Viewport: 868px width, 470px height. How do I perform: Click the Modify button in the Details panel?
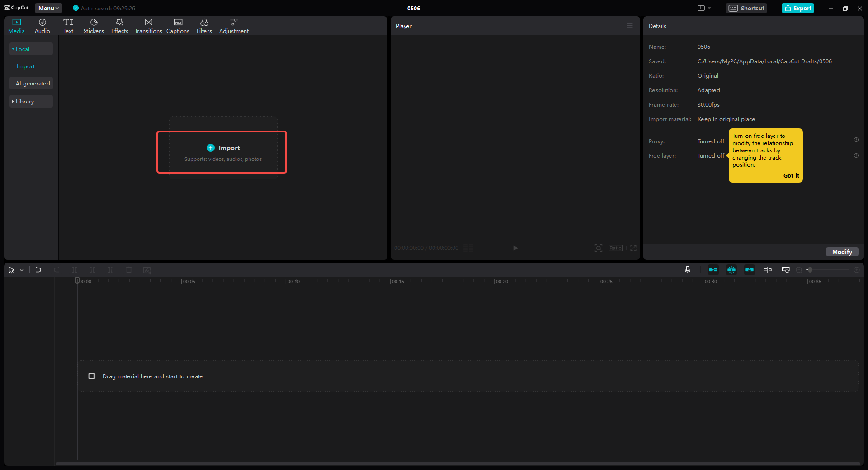click(841, 252)
